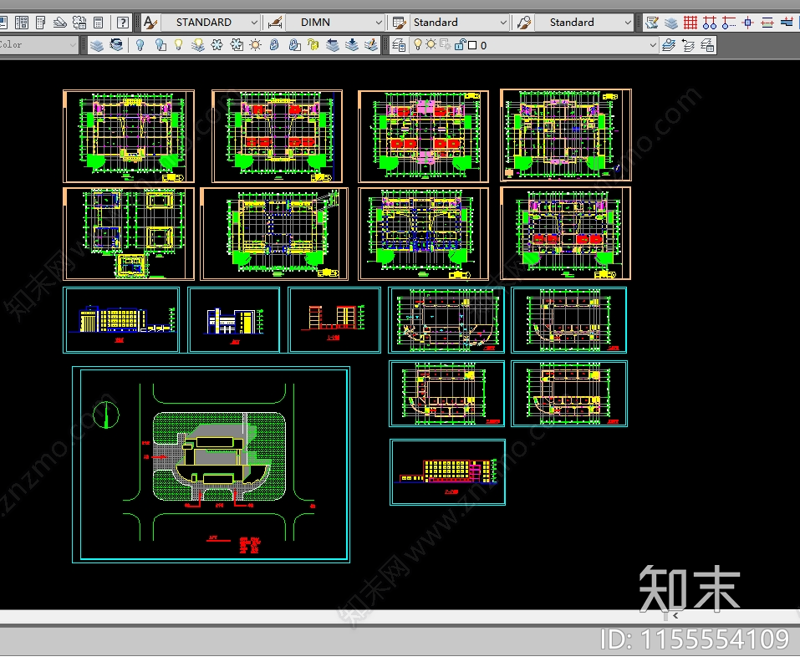Select the lone elevation sheet below the plans

point(447,472)
